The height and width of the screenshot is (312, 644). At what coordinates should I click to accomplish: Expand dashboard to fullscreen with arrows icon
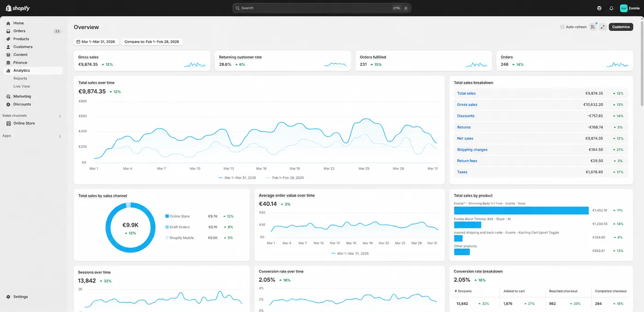[x=603, y=27]
